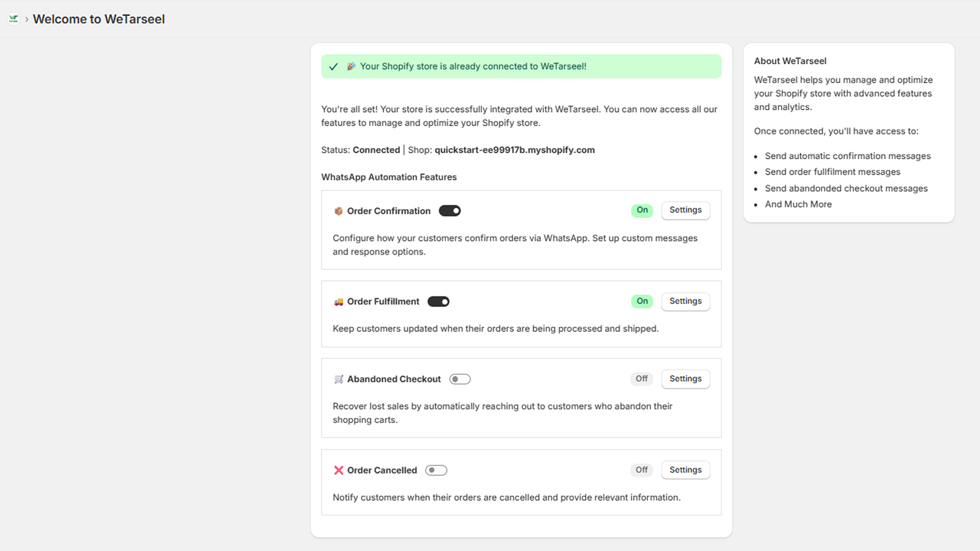Click the 'Order Cancelled' feature title
This screenshot has width=980, height=551.
point(382,470)
